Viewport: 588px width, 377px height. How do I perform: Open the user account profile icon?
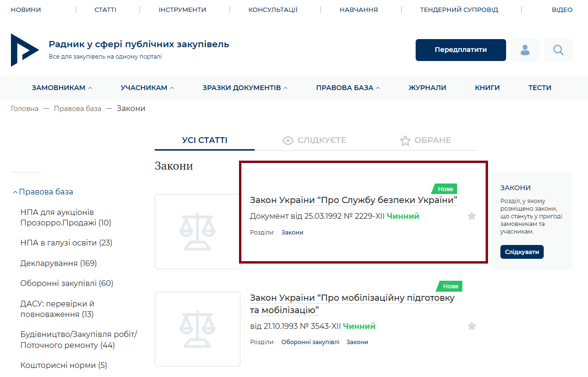tap(525, 50)
